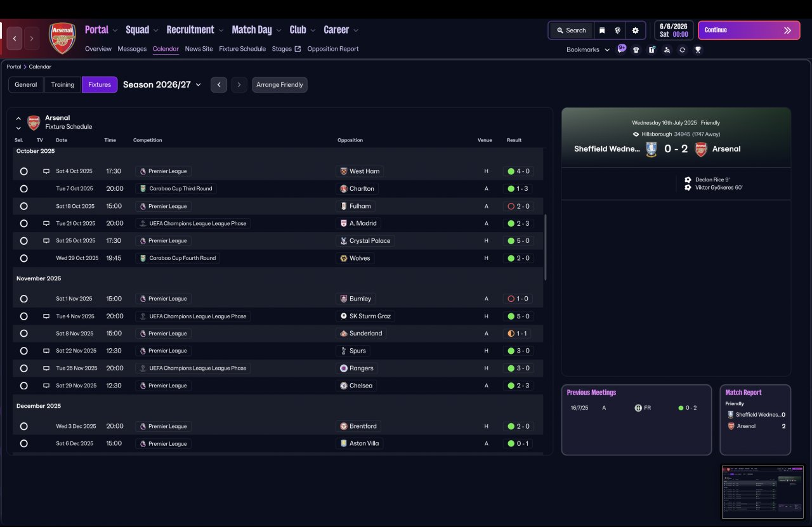Select the radio button for West Ham fixture

(23, 171)
